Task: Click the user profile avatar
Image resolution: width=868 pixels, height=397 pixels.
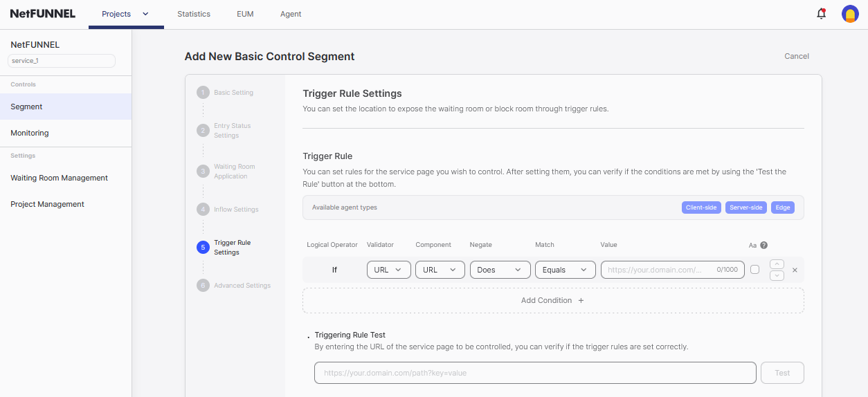Action: pos(850,14)
